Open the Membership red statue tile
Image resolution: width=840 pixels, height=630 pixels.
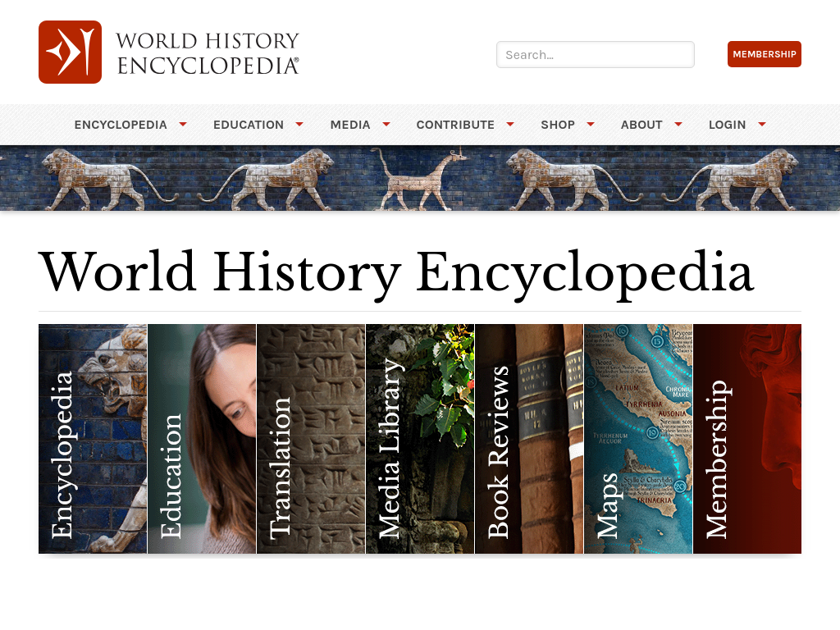click(747, 439)
